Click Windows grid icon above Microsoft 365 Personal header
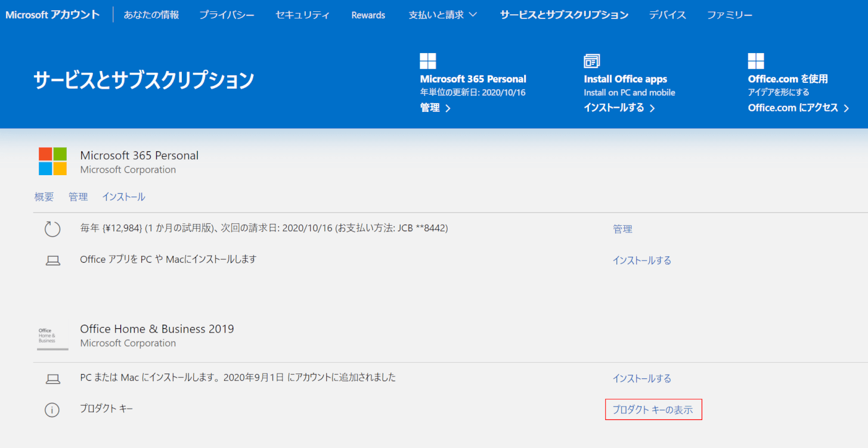The image size is (868, 448). [x=428, y=61]
